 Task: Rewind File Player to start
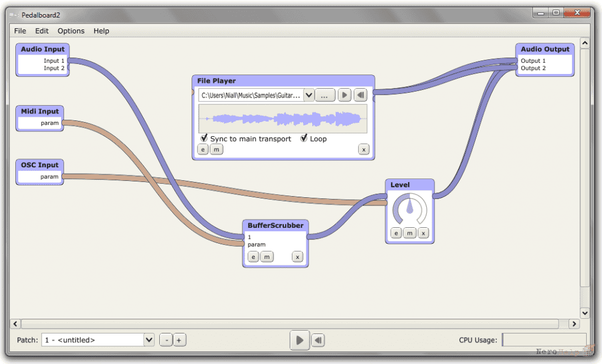point(360,95)
